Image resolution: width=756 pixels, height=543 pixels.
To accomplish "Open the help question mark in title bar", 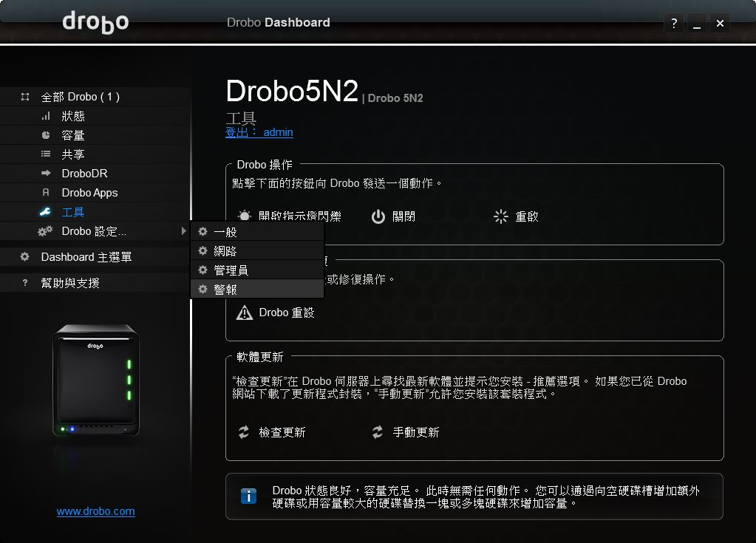I will 673,23.
